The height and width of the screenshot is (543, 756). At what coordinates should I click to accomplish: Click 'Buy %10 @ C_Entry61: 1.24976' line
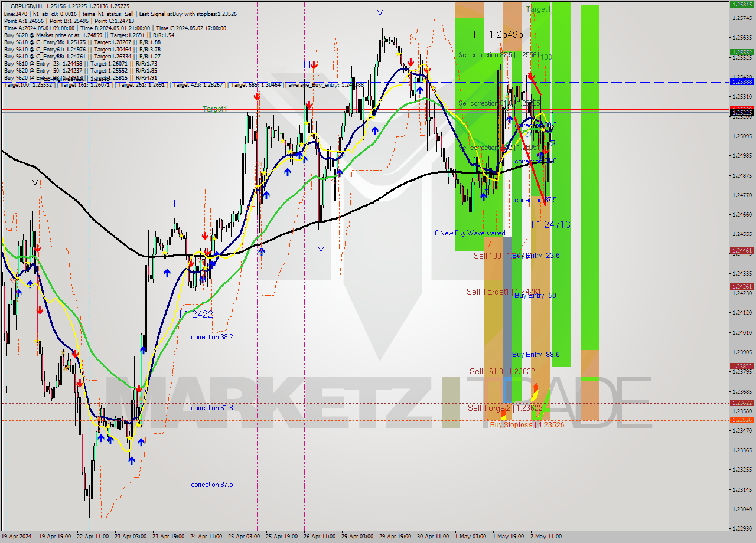(x=82, y=49)
